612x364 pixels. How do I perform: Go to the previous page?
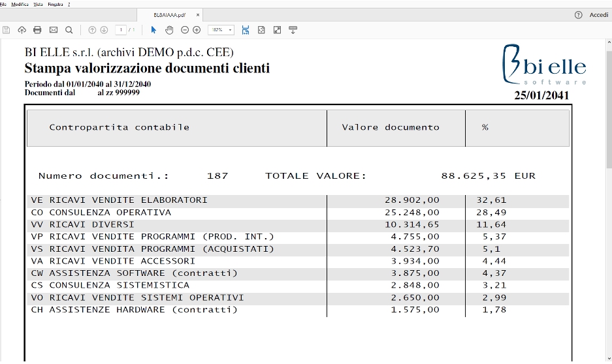pos(92,30)
